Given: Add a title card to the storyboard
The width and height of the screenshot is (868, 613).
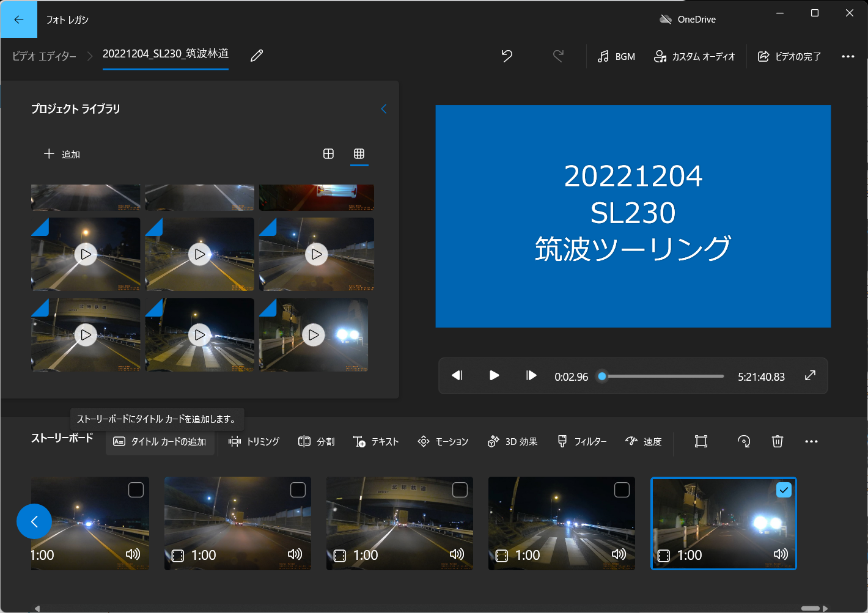Looking at the screenshot, I should click(160, 441).
